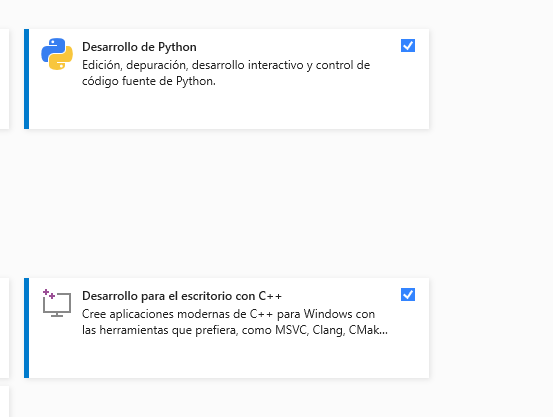
Task: Select the partial card at the bottom-left corner
Action: (4, 401)
